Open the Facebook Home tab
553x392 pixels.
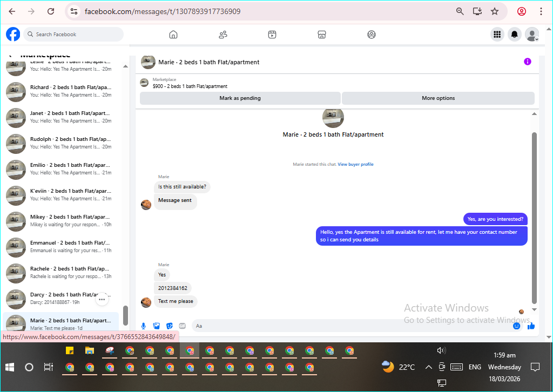tap(173, 35)
